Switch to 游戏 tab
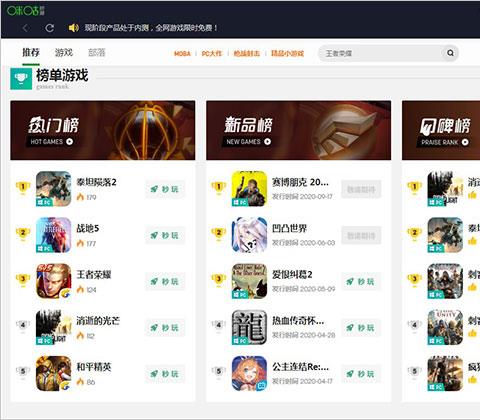Screen dimensions: 480x420 click(64, 52)
